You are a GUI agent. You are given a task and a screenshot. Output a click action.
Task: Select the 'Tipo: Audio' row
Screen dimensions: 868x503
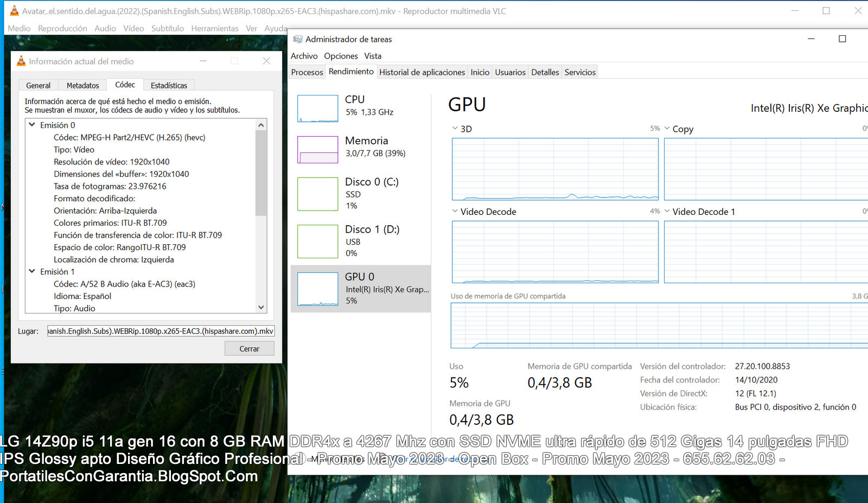click(74, 308)
